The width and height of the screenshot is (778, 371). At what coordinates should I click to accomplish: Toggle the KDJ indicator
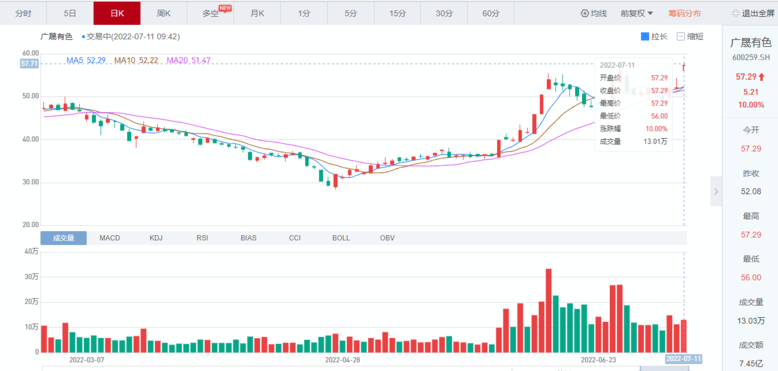click(x=156, y=238)
